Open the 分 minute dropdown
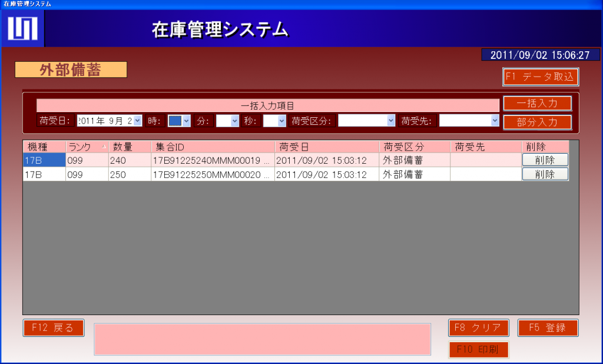 tap(234, 121)
